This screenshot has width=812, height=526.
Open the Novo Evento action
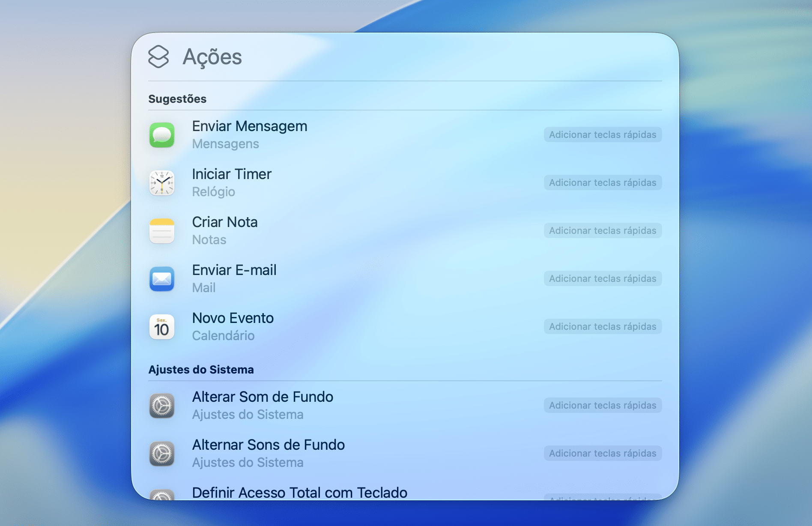(233, 319)
